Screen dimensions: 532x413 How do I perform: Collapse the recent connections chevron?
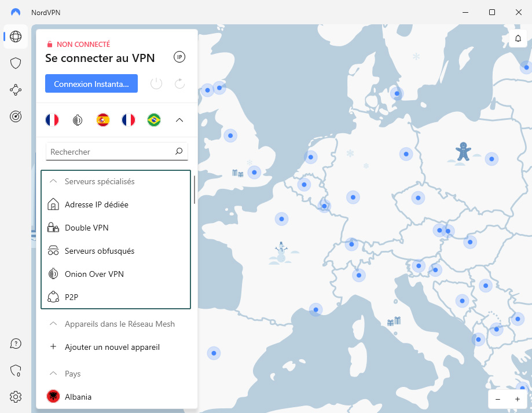click(x=179, y=120)
